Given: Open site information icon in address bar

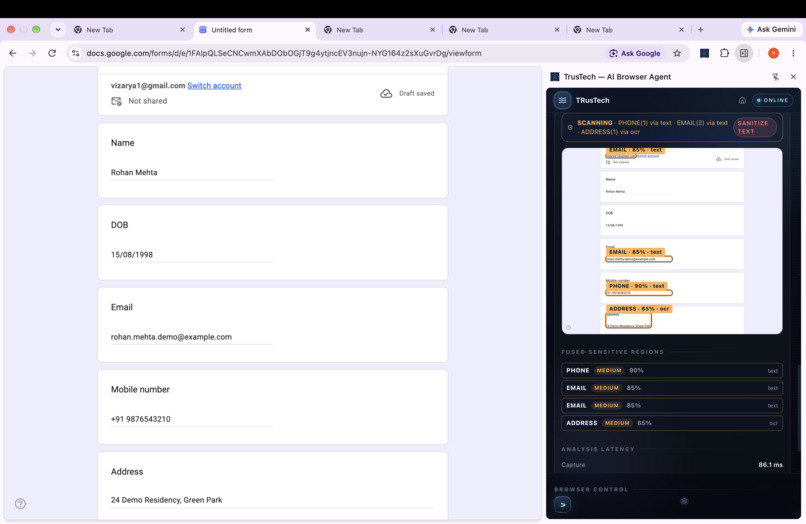Looking at the screenshot, I should [x=76, y=53].
